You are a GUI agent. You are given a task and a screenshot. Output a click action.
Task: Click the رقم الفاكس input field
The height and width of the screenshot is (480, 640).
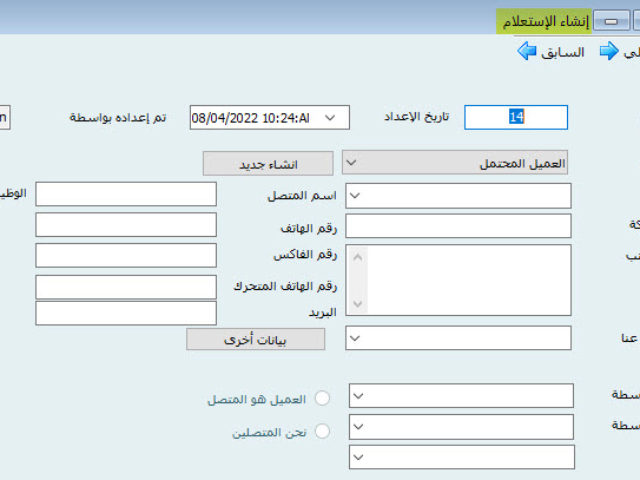tap(125, 255)
